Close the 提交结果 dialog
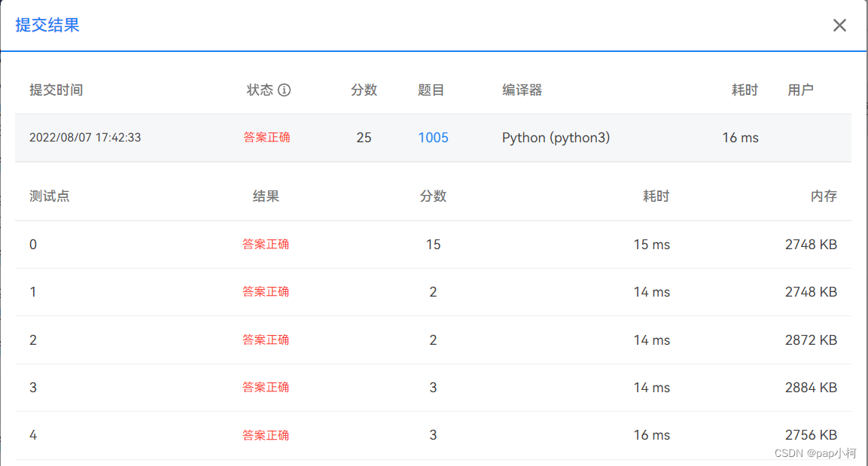 (839, 25)
